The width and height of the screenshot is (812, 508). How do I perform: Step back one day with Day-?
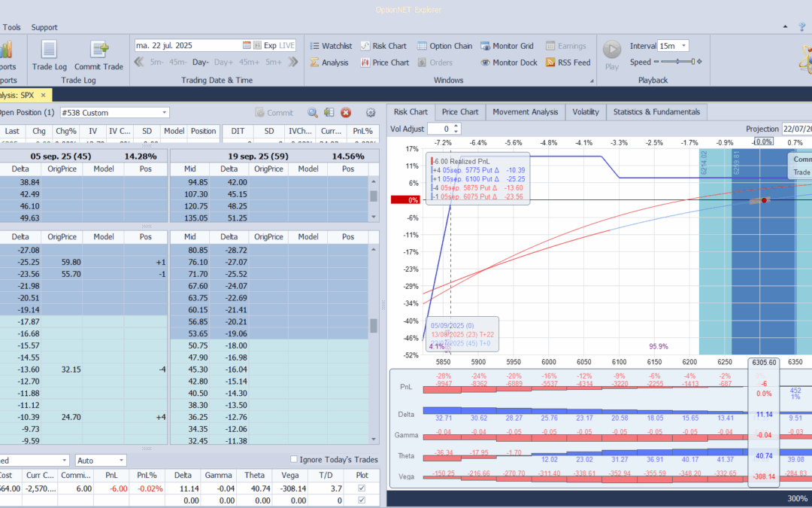201,62
